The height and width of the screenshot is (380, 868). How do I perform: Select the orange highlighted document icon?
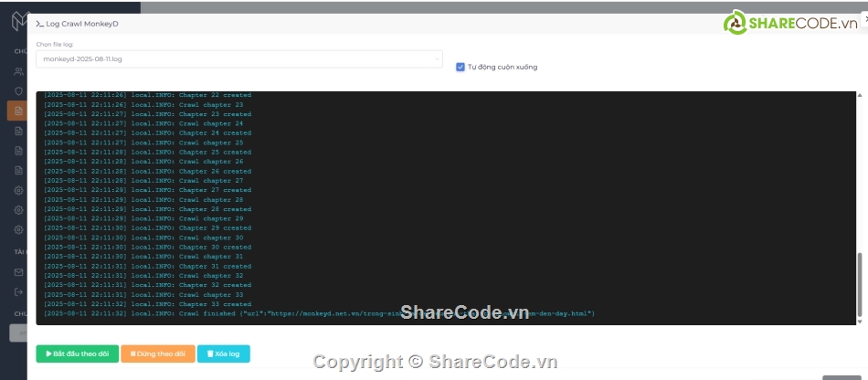18,111
